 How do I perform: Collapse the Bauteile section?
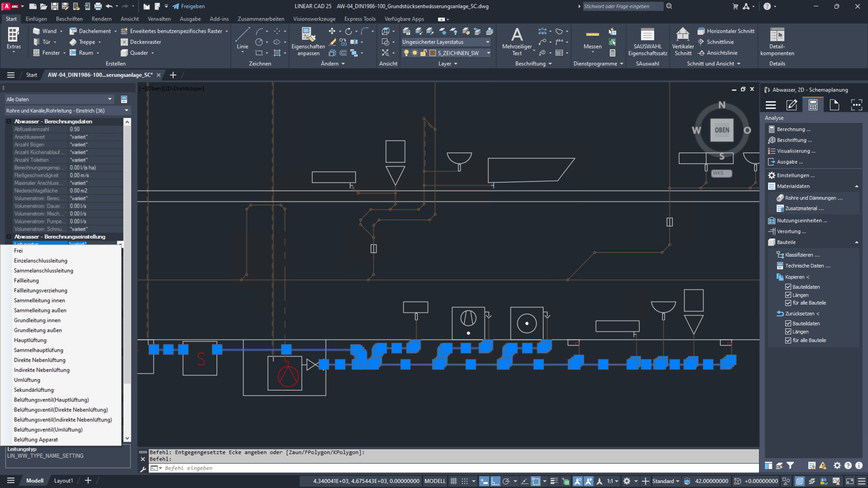856,243
